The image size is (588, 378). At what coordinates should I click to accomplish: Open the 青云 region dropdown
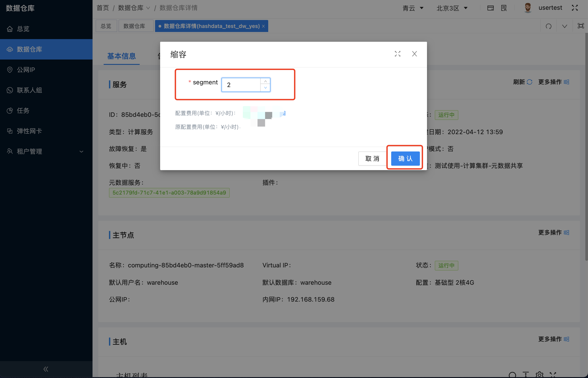[413, 8]
